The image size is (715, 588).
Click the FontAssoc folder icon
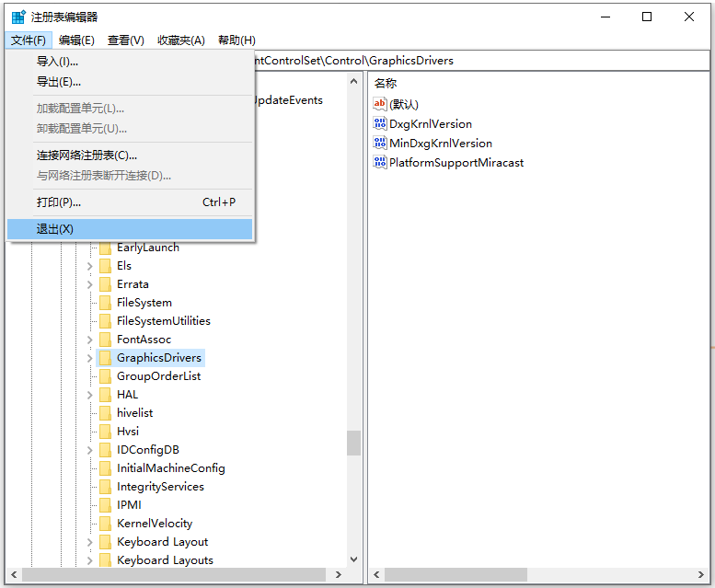tap(105, 340)
